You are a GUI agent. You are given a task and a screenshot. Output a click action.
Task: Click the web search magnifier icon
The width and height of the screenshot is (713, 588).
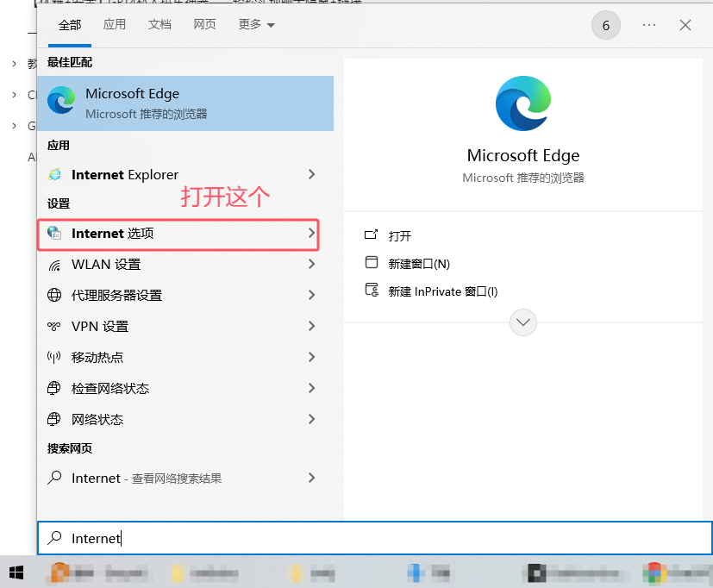click(54, 478)
